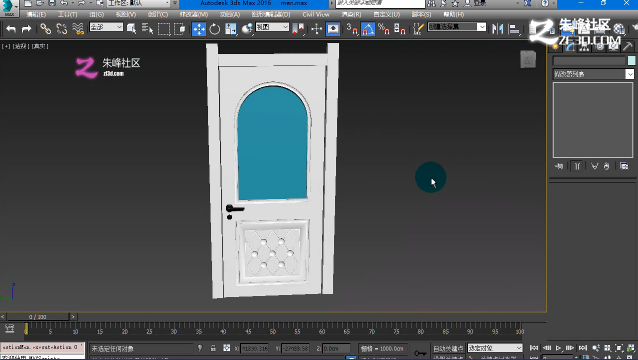The width and height of the screenshot is (638, 360).
Task: Click the Set Keys key icon
Action: 420,352
